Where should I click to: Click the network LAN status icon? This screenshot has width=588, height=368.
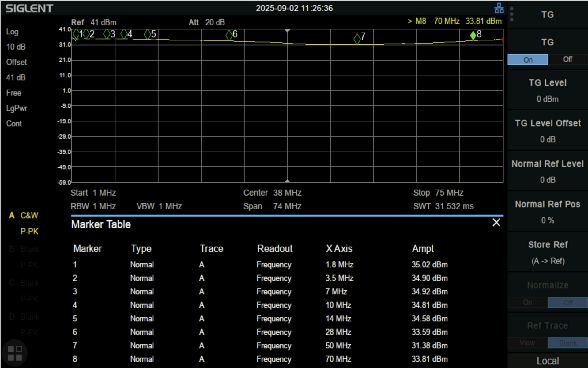pyautogui.click(x=499, y=8)
